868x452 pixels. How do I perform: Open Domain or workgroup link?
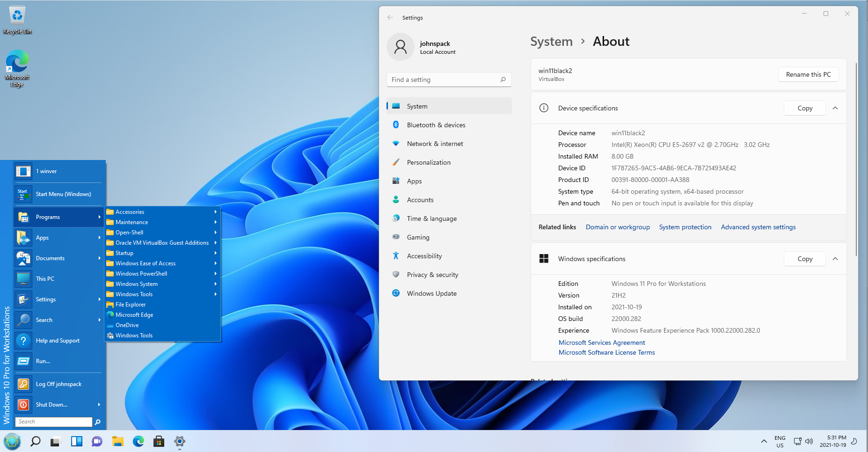pyautogui.click(x=618, y=227)
